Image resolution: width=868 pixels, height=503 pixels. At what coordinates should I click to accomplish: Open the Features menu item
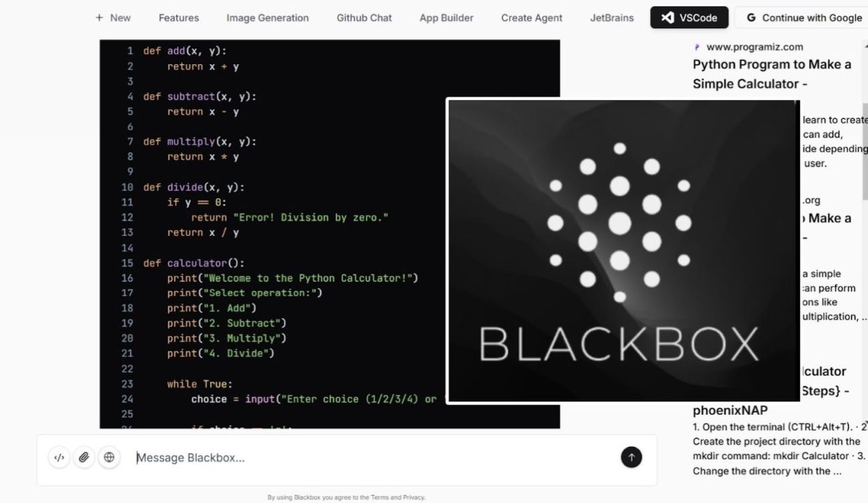pos(178,18)
